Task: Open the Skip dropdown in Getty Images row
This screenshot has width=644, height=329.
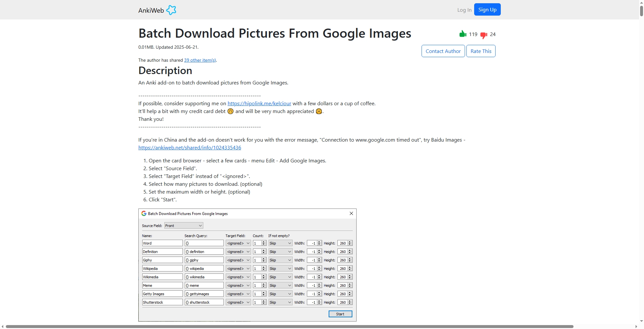Action: (280, 294)
